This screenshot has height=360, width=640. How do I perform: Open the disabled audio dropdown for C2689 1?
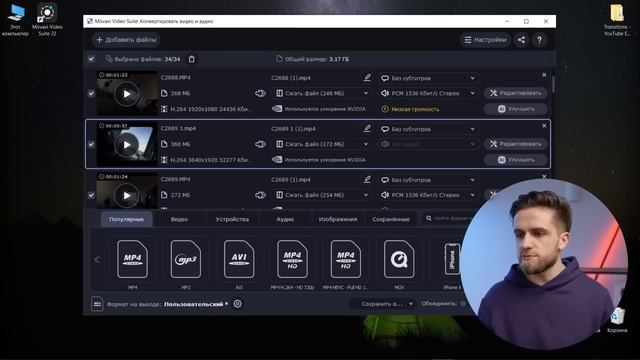click(428, 144)
